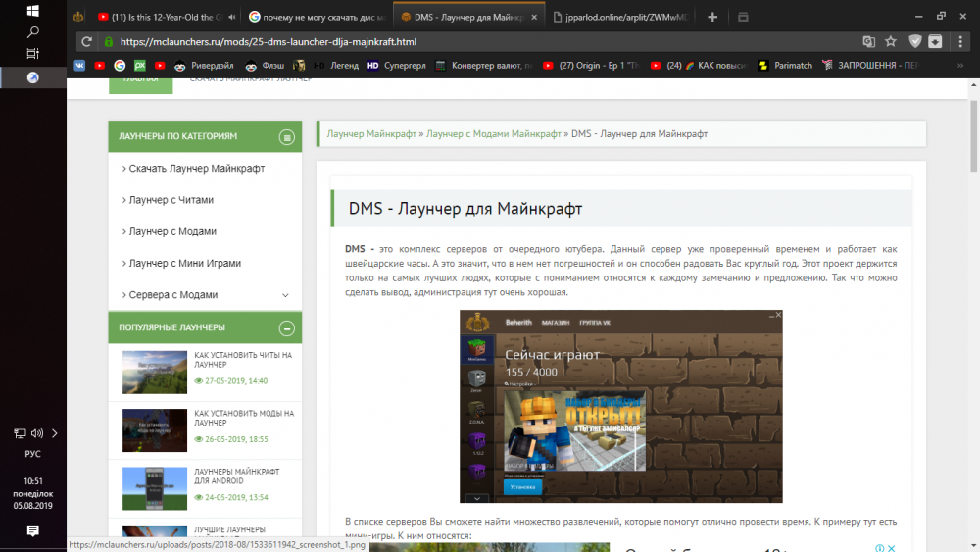Screen dimensions: 980x552
Task: Click thumbnail for Android launchers article
Action: [155, 488]
